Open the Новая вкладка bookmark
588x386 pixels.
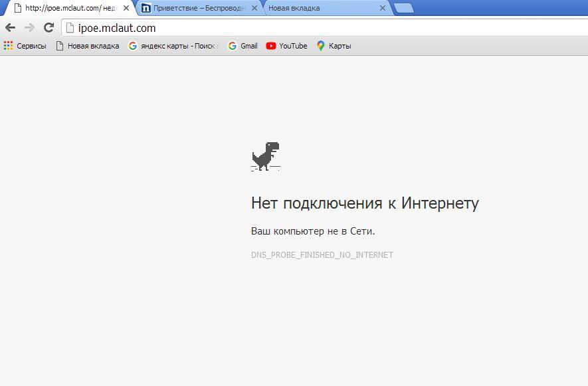point(88,46)
